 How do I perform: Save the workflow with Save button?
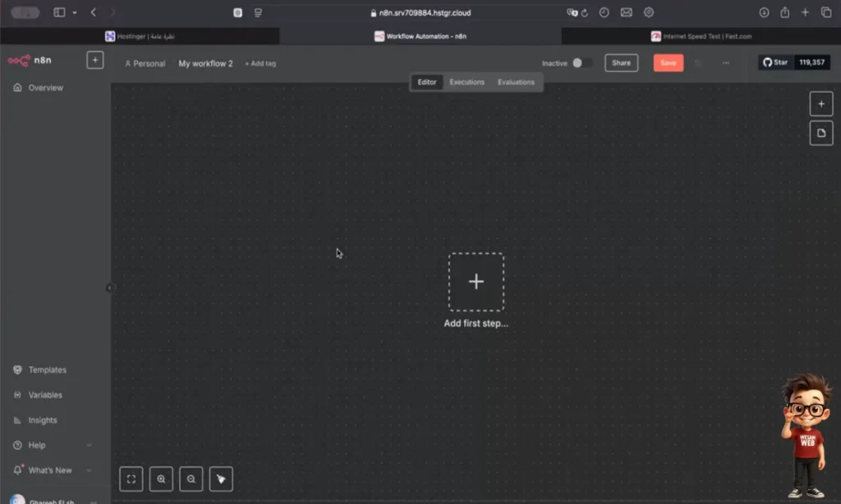(x=668, y=63)
